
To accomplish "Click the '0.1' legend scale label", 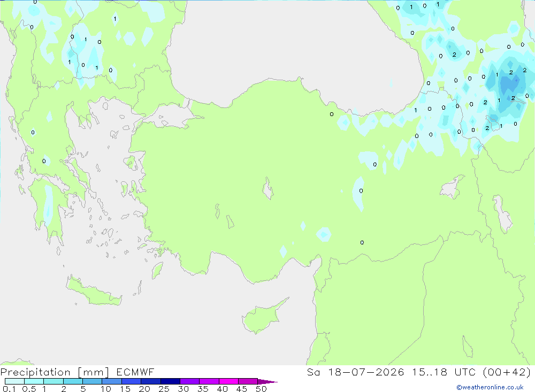I will pyautogui.click(x=9, y=389).
